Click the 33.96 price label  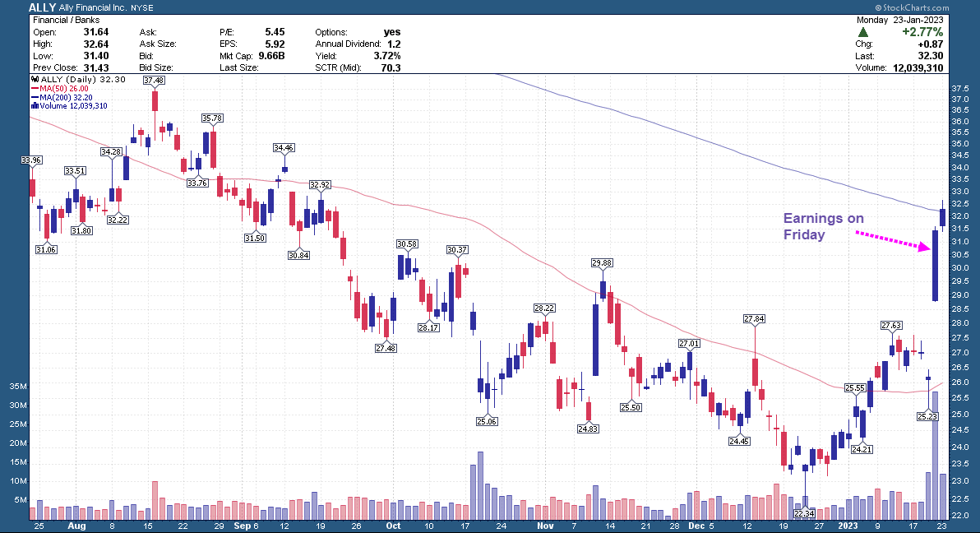coord(31,160)
